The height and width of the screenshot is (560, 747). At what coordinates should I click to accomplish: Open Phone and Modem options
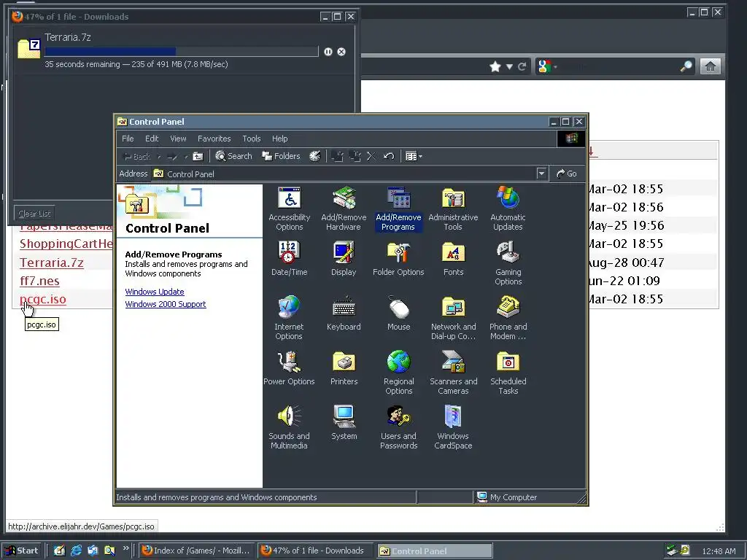(x=508, y=318)
